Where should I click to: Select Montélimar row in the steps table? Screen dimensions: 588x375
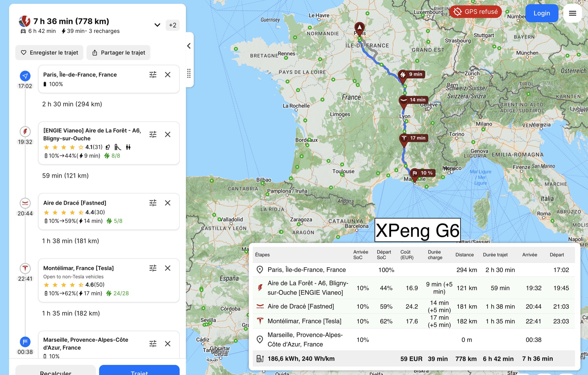(414, 321)
